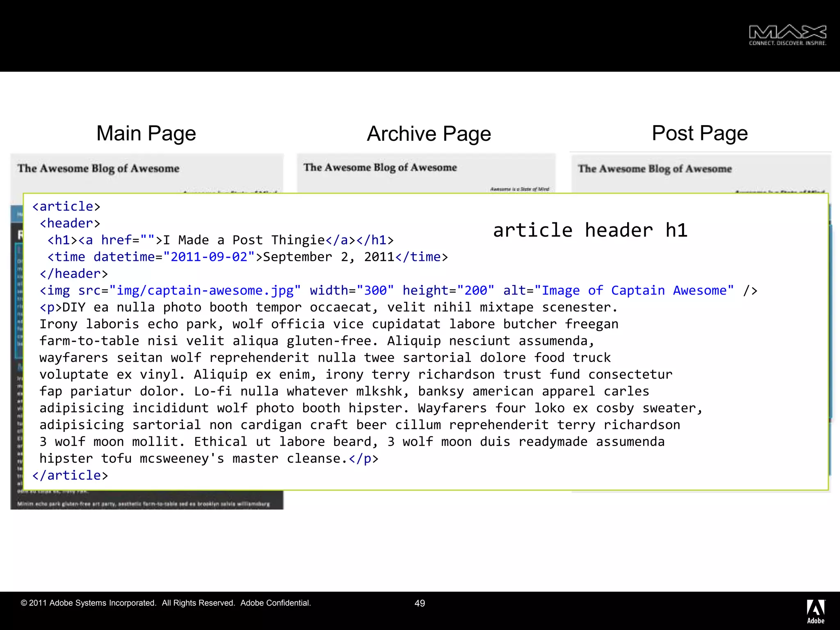Click the opening <article> tag

66,206
